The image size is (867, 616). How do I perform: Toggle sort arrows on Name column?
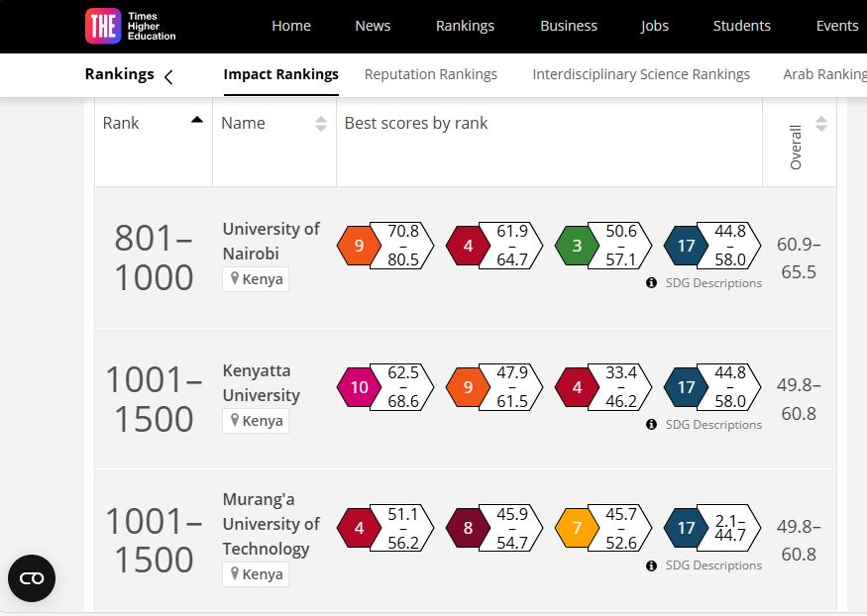[x=321, y=123]
